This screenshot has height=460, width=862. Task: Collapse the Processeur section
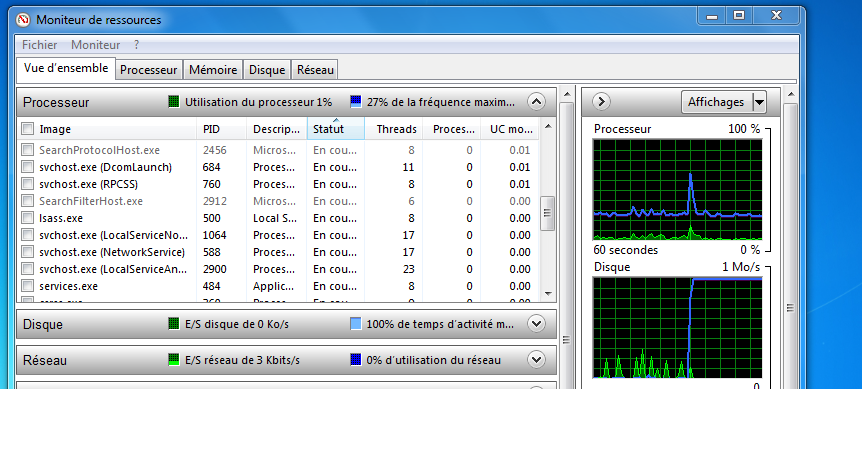click(x=536, y=102)
